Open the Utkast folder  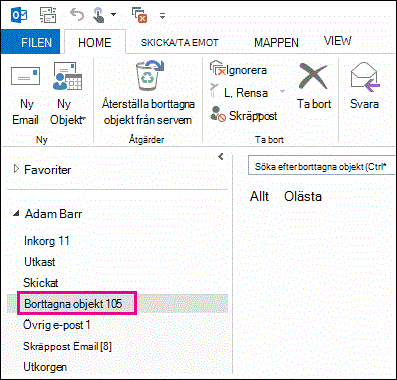click(x=40, y=262)
